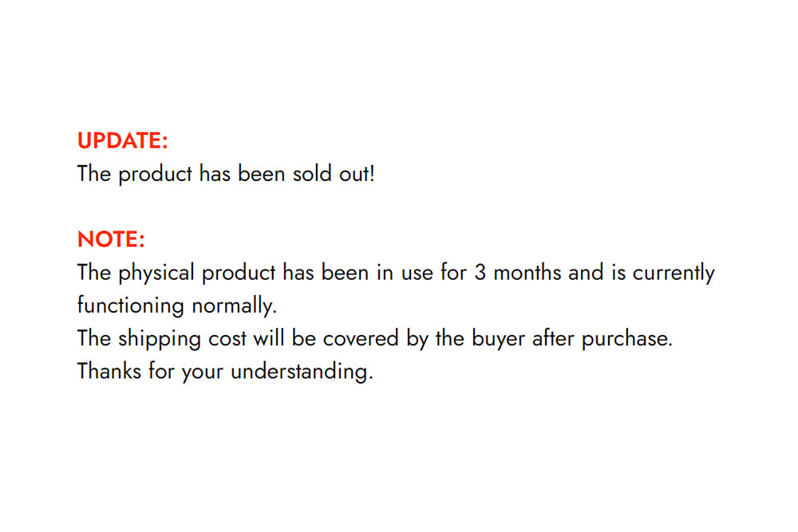Click the word 'after' before purchase
Image resolution: width=798 pixels, height=532 pixels.
pos(553,339)
